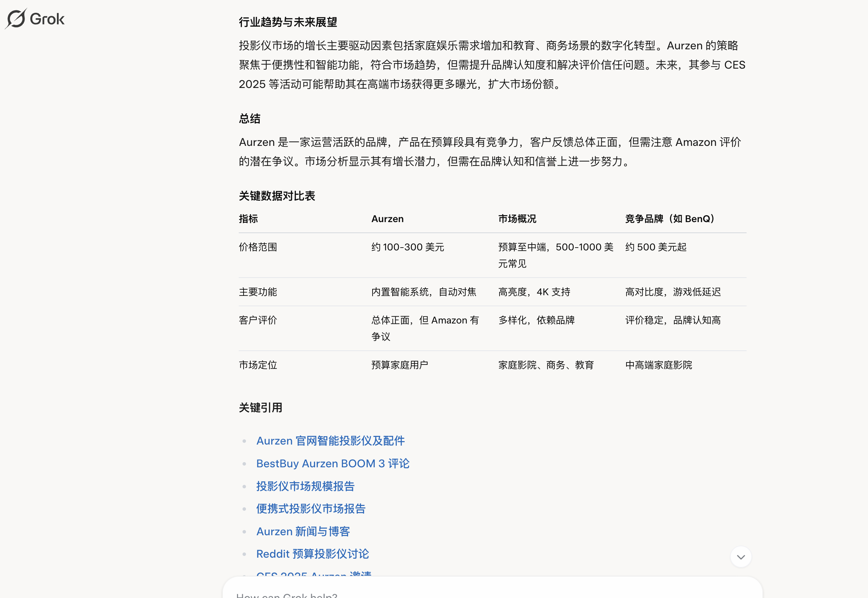Click the 市场定位 row label

click(x=258, y=365)
